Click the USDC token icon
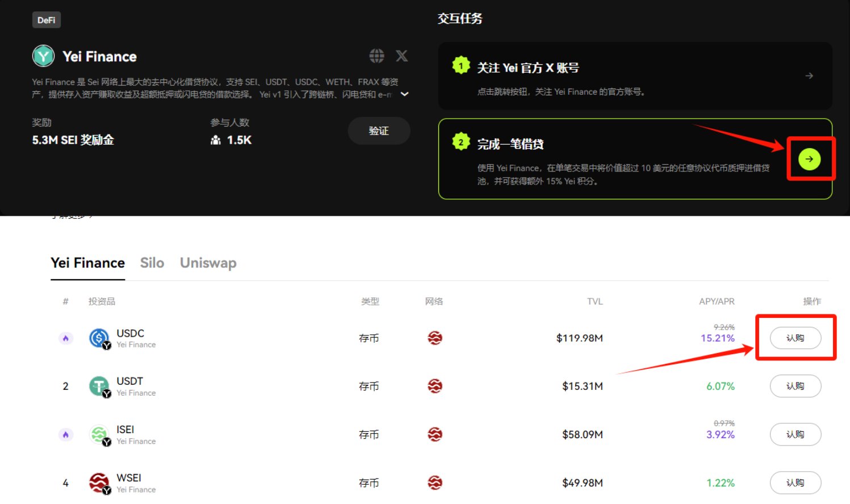The height and width of the screenshot is (504, 850). (x=99, y=338)
